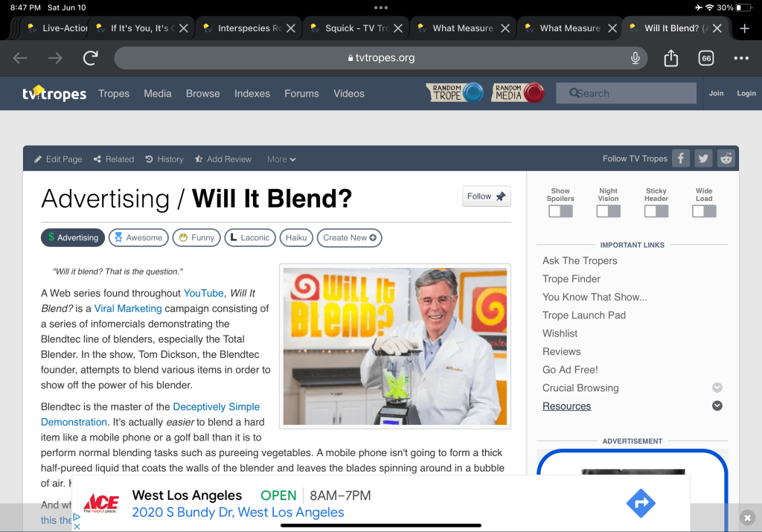Tap the microphone icon in address bar
Screen dimensions: 762x532
tap(635, 58)
